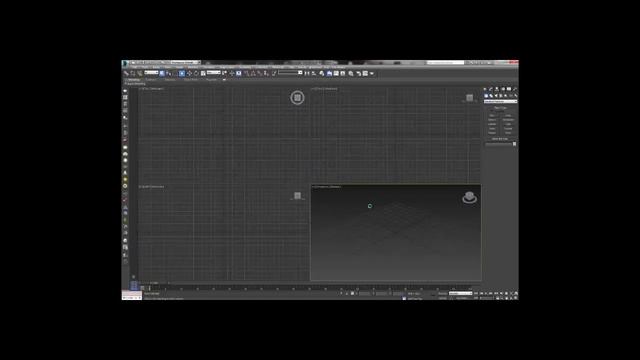Activate the Select Object tool
Image resolution: width=640 pixels, height=360 pixels.
pyautogui.click(x=162, y=73)
